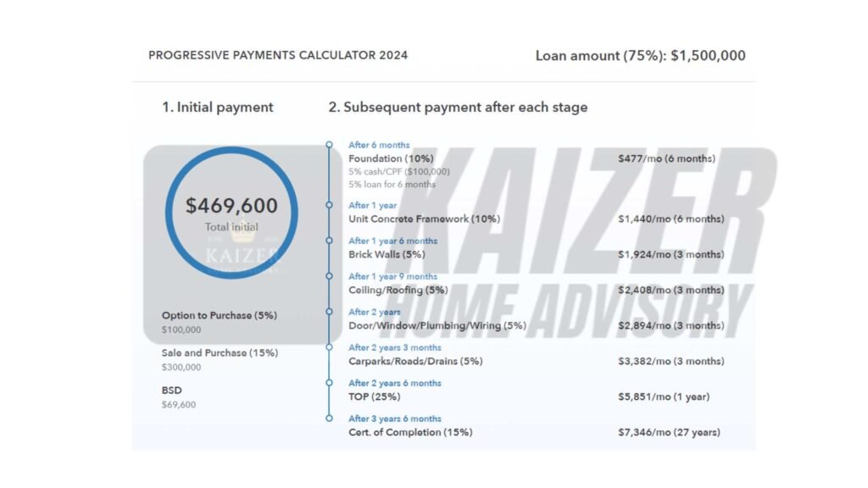Select the Carparks/Roads/Drains timeline dot
Screen dimensions: 868x488
coord(330,347)
